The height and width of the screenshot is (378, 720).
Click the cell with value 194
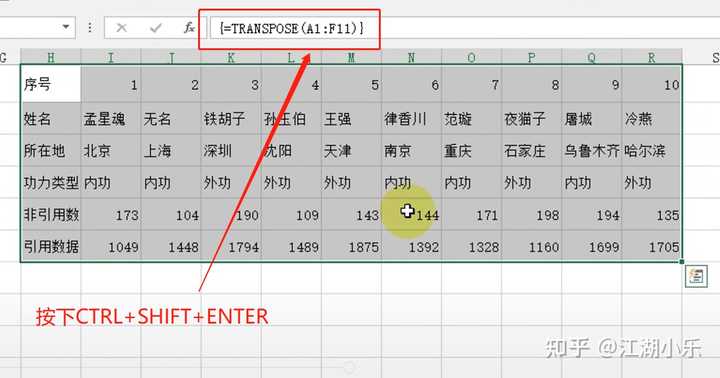tap(592, 214)
